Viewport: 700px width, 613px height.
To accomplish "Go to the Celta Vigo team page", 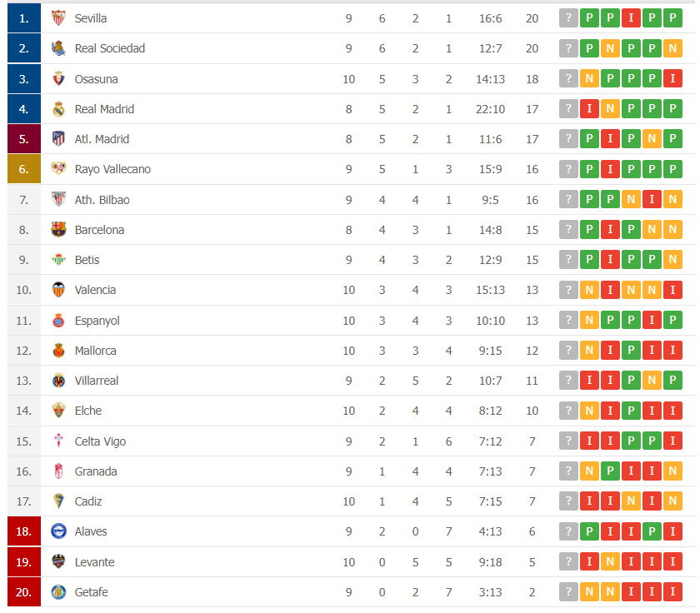I will [100, 441].
